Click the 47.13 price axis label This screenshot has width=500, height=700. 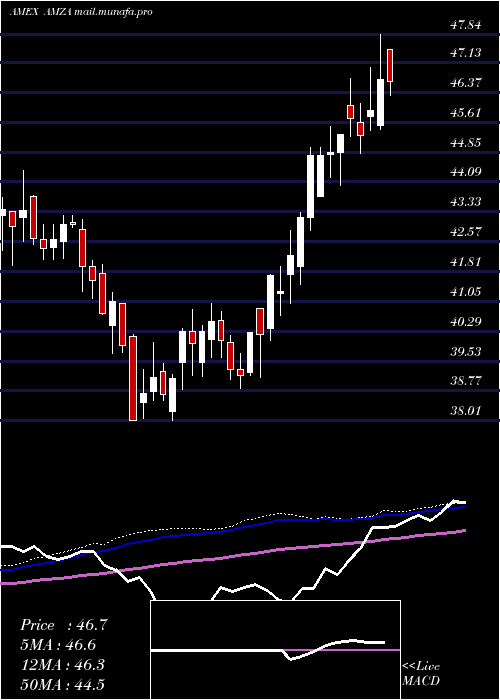tap(466, 53)
